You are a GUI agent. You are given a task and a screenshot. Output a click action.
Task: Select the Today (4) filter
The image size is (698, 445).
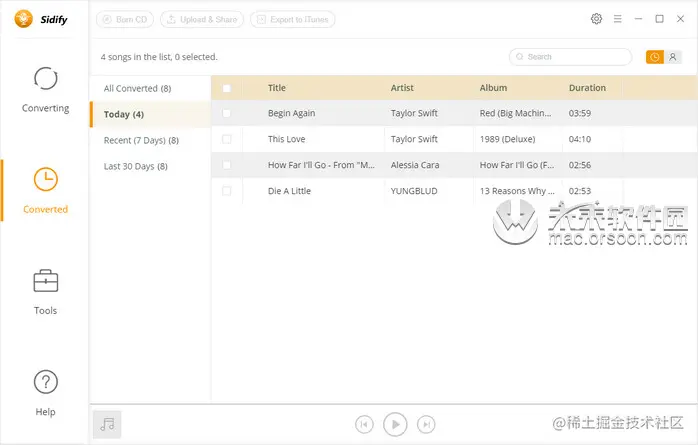[150, 114]
